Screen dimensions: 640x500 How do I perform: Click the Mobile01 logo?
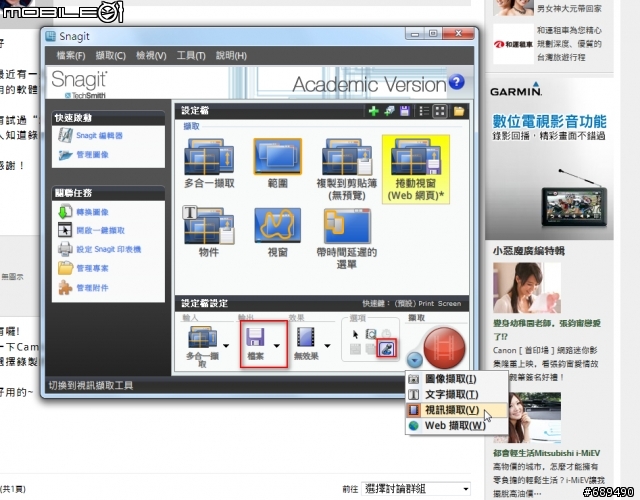62,11
